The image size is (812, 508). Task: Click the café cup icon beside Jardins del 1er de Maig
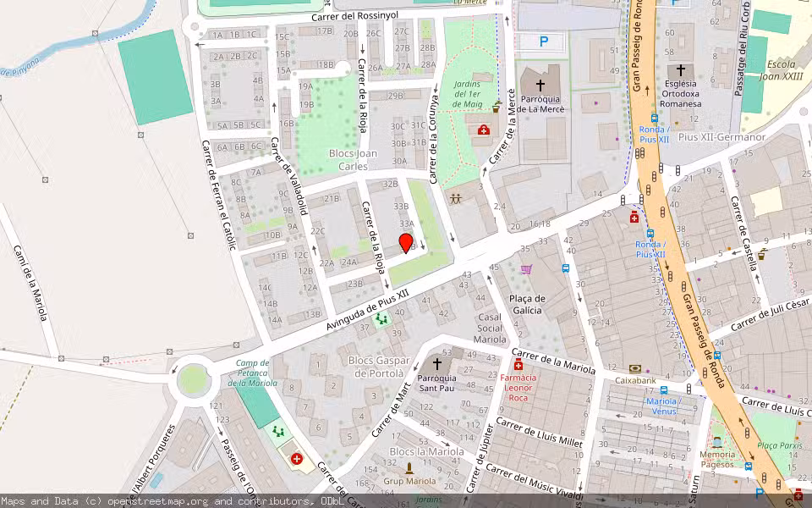[x=497, y=107]
